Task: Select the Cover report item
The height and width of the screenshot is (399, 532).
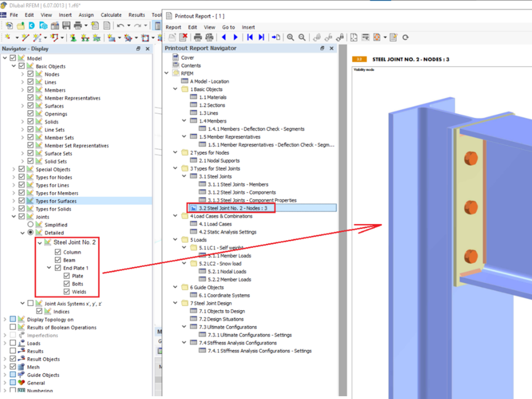Action: point(187,58)
